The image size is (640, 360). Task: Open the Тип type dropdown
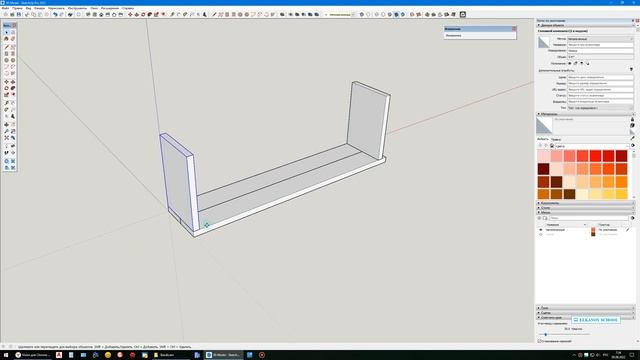click(x=600, y=108)
